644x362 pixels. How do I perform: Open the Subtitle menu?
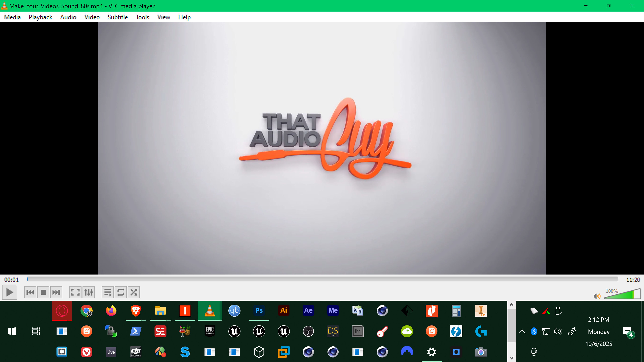click(x=118, y=17)
